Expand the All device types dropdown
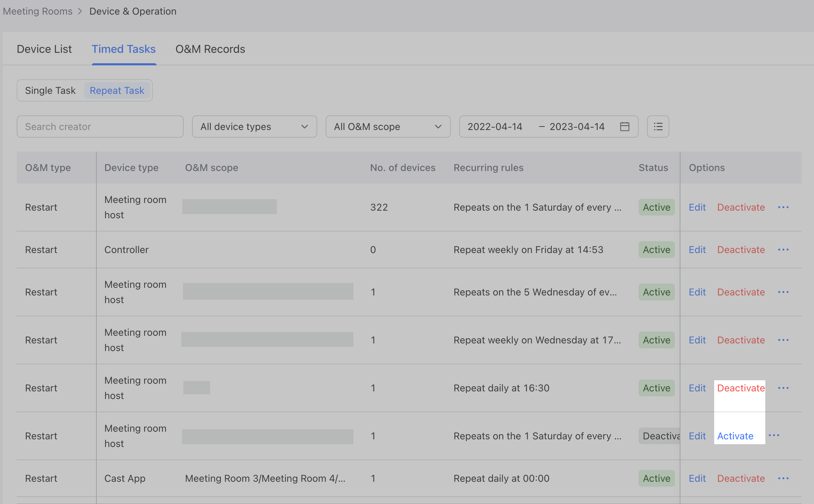Viewport: 814px width, 504px height. [x=254, y=127]
